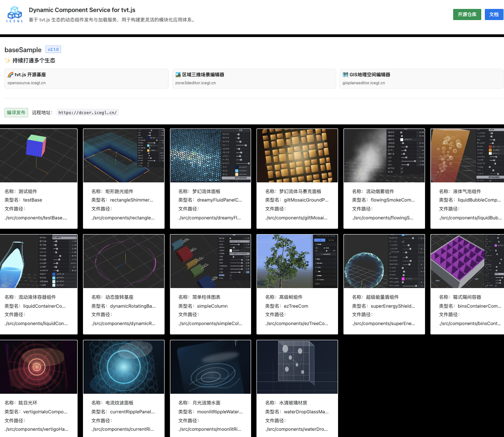Open the 矩形跑光组件 thumbnail
504x437 pixels.
(x=124, y=156)
